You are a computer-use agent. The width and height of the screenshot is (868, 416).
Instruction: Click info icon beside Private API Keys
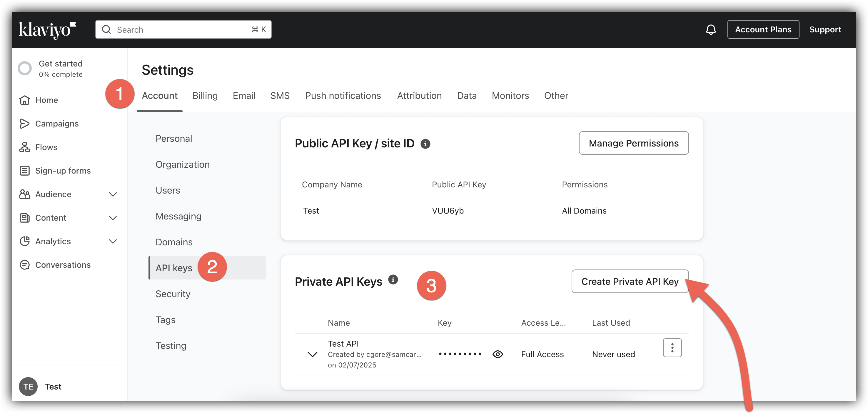tap(393, 279)
